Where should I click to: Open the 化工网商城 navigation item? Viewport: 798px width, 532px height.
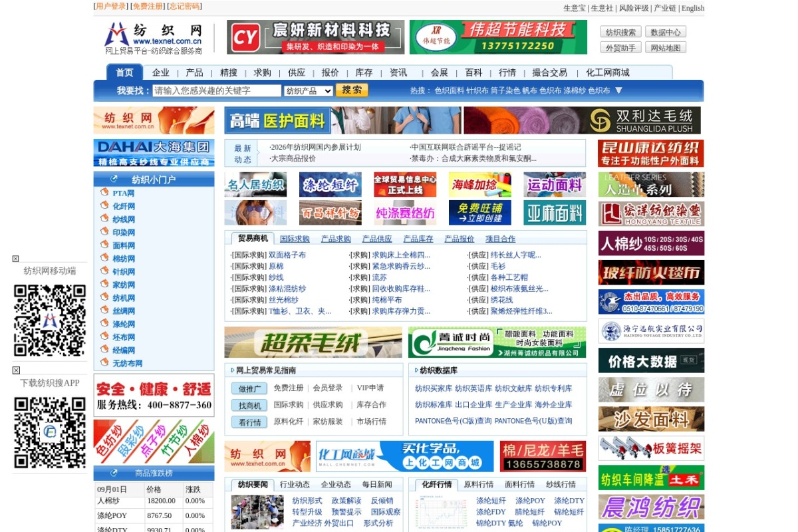(608, 72)
